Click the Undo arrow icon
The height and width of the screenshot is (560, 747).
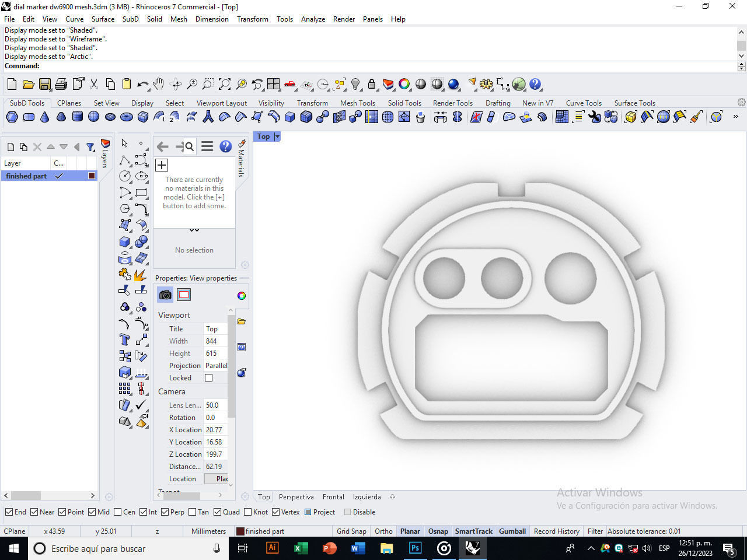click(x=142, y=85)
